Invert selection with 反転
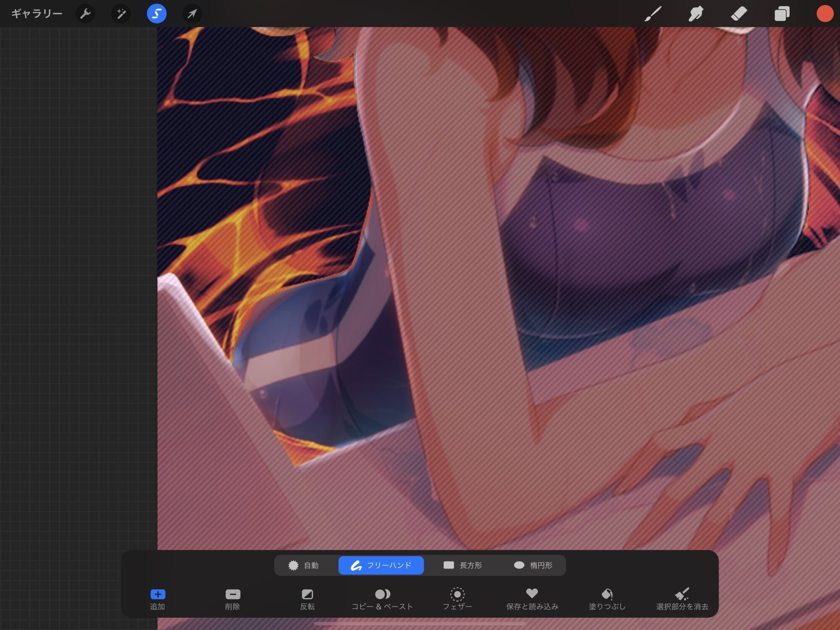840x630 pixels. point(307,598)
